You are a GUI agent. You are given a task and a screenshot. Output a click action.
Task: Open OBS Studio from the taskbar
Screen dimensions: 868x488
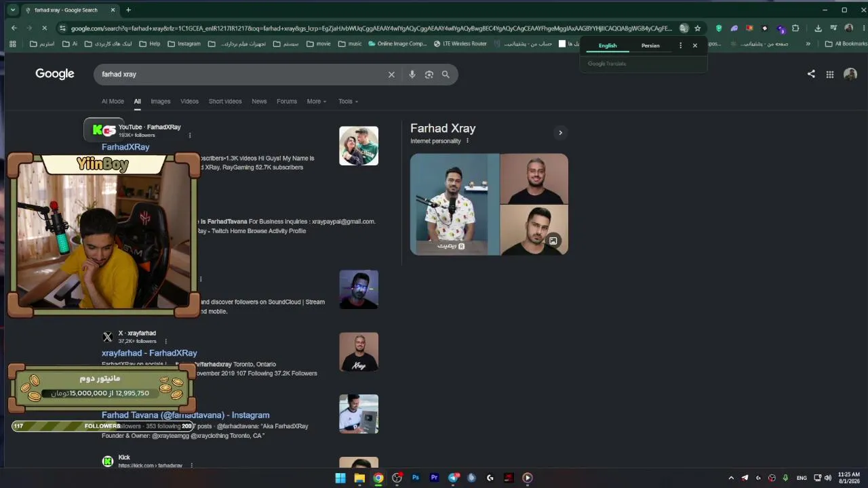pos(397,478)
